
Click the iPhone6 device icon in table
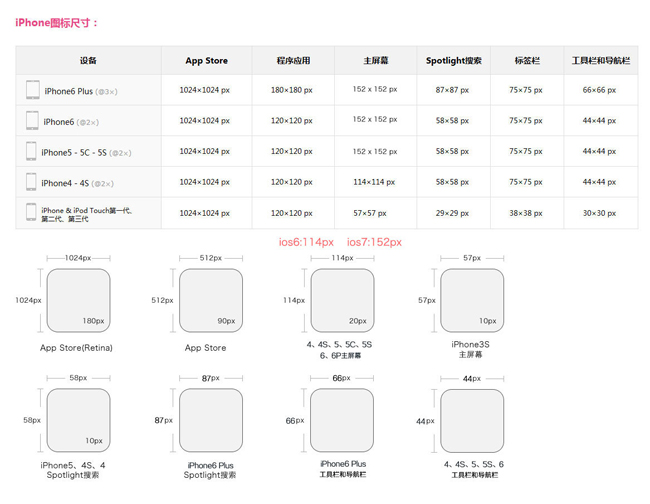33,121
